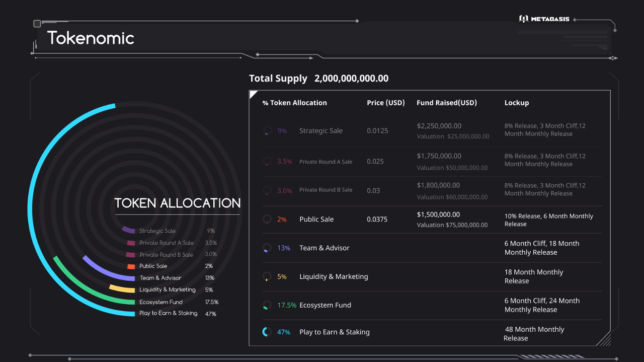Click the $2,250,000.00 fund raised value
This screenshot has width=644, height=362.
[x=439, y=126]
